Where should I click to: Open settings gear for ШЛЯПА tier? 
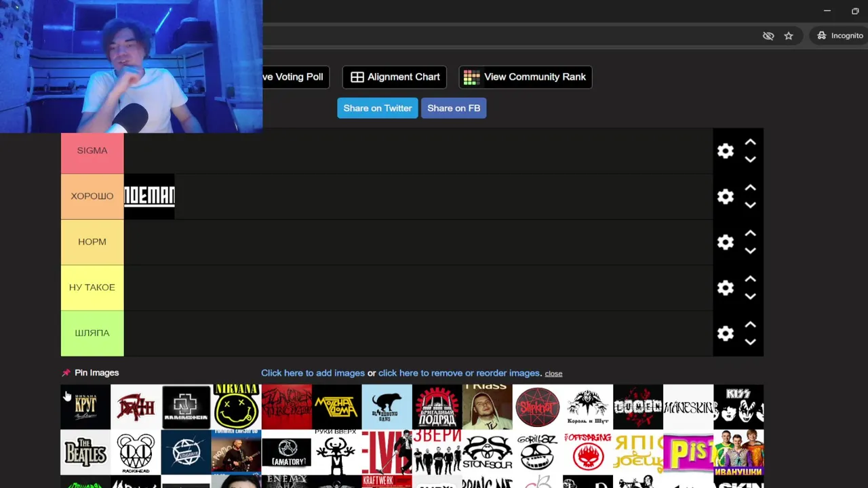(726, 333)
